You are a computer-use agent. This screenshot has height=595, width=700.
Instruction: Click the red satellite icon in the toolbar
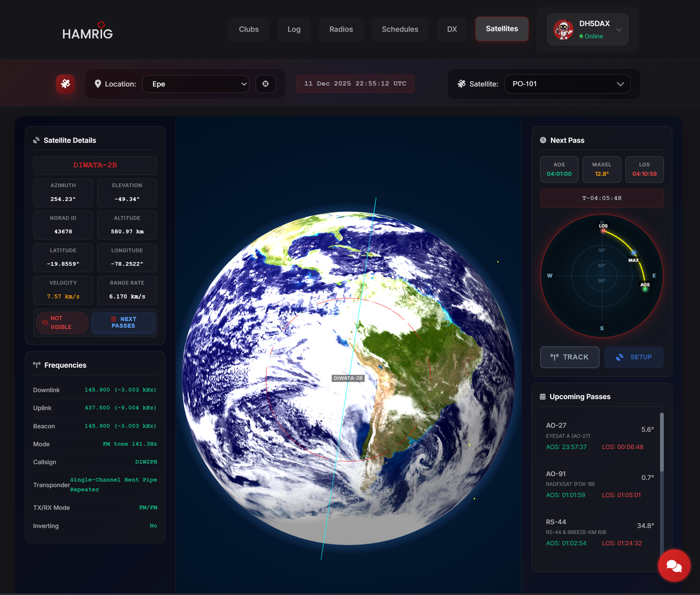point(65,84)
